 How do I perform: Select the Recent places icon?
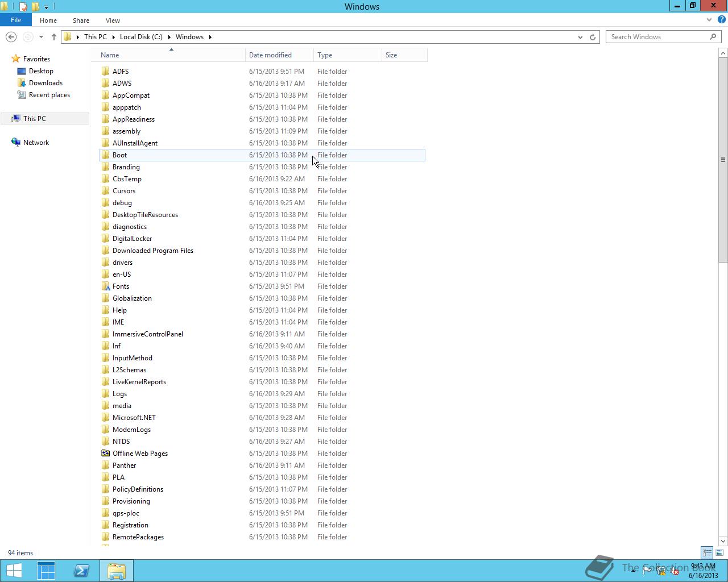coord(22,95)
